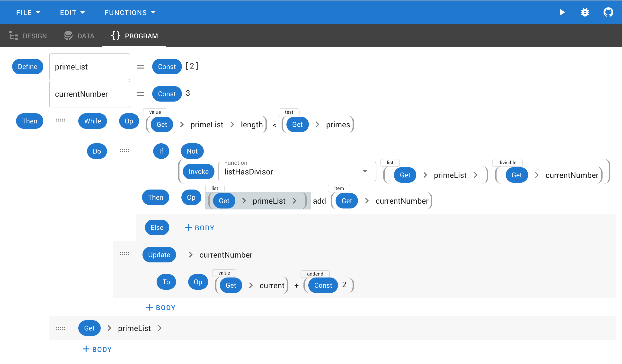
Task: Open the GitHub repository icon
Action: [x=608, y=12]
